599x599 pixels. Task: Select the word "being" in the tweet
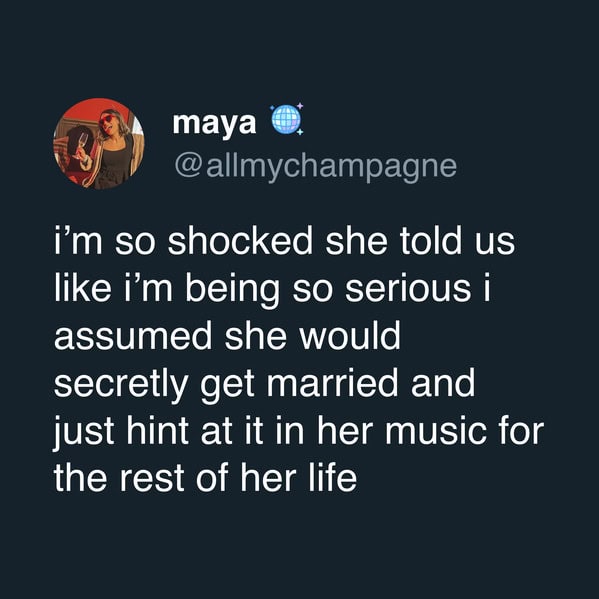pyautogui.click(x=233, y=290)
